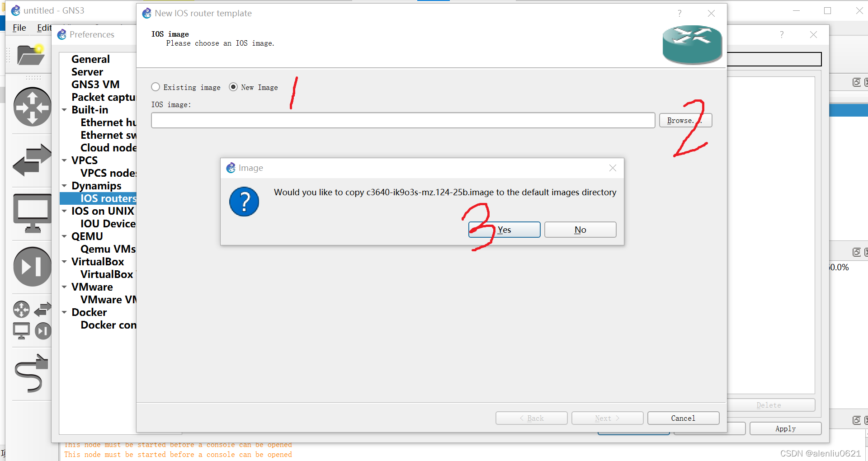Browse routers device category icon
Viewport: 868px width, 461px height.
pyautogui.click(x=32, y=107)
